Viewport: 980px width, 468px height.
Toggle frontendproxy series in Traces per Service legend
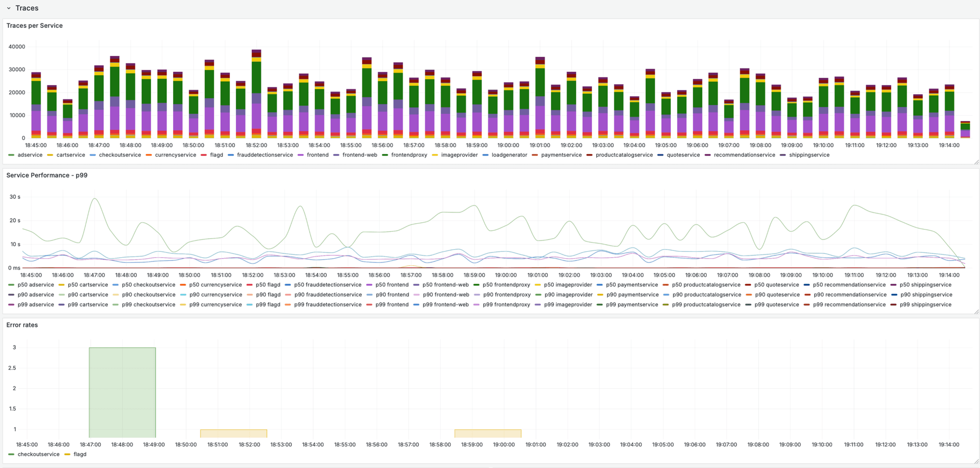pos(409,155)
